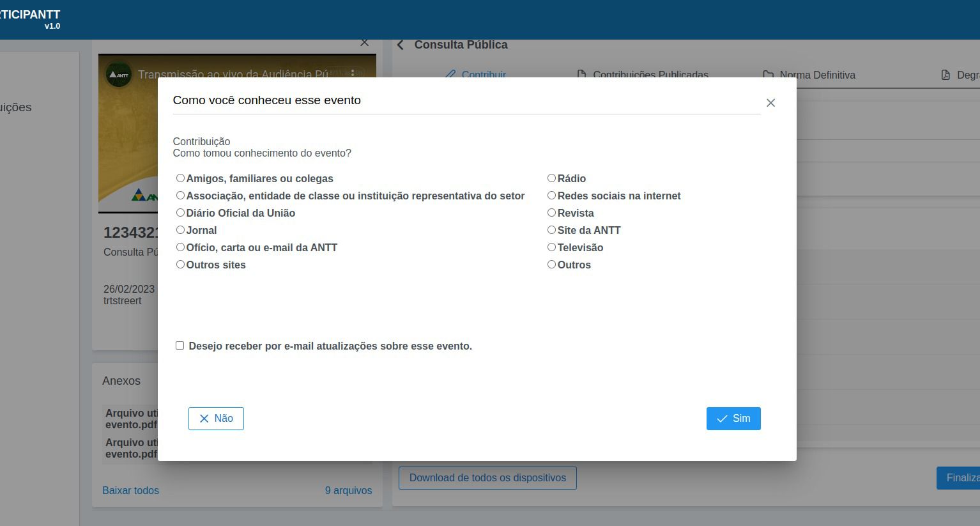The image size is (980, 526).
Task: Click Download de todos os dispositivos button
Action: click(487, 478)
